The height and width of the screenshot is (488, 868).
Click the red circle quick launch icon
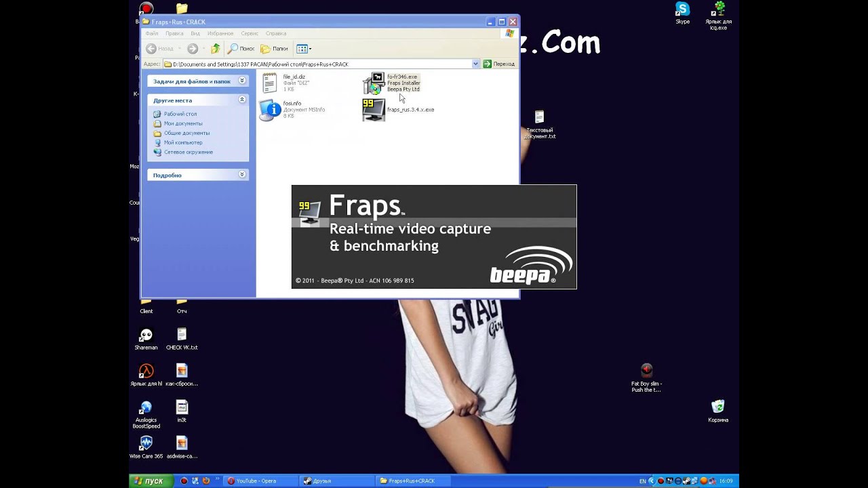pos(184,481)
